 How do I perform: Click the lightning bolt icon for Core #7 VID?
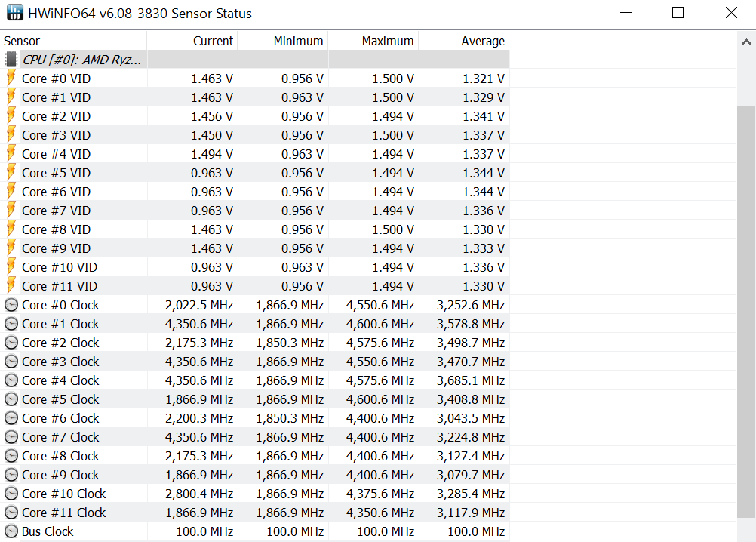coord(11,211)
